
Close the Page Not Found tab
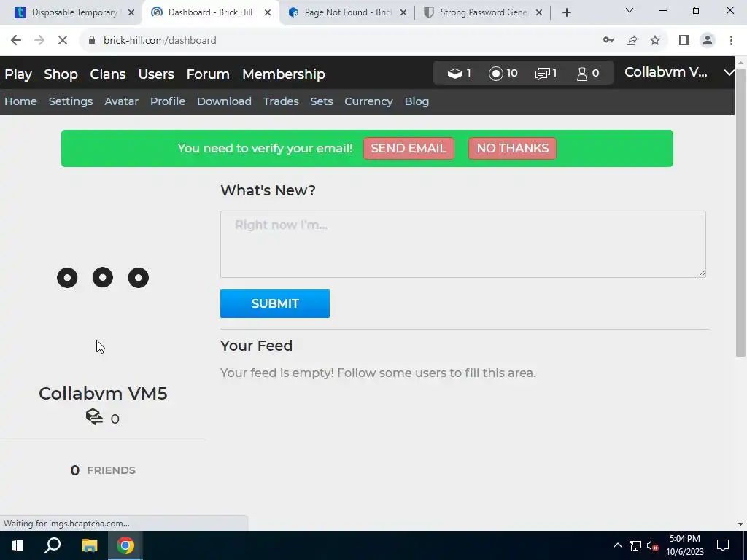click(403, 12)
